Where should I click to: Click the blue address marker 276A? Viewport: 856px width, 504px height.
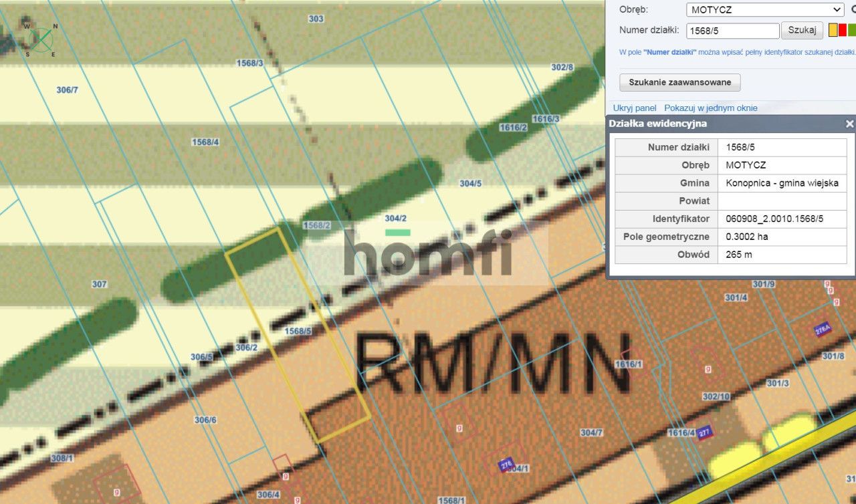point(823,330)
